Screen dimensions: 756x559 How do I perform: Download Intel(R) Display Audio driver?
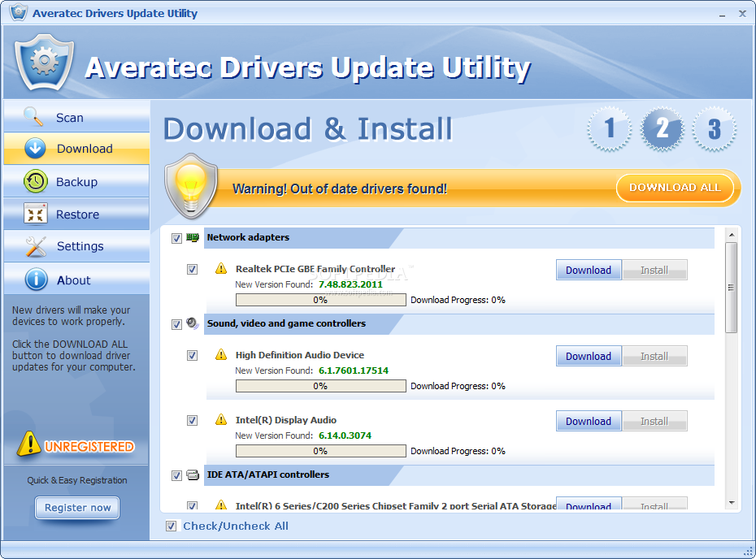tap(589, 421)
